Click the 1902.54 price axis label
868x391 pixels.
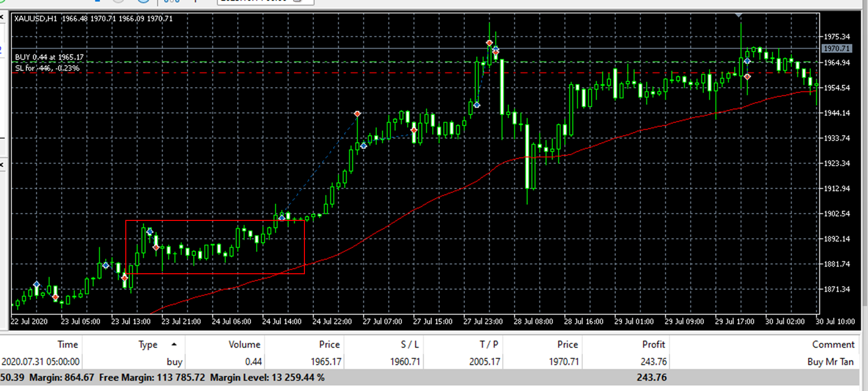pyautogui.click(x=837, y=214)
